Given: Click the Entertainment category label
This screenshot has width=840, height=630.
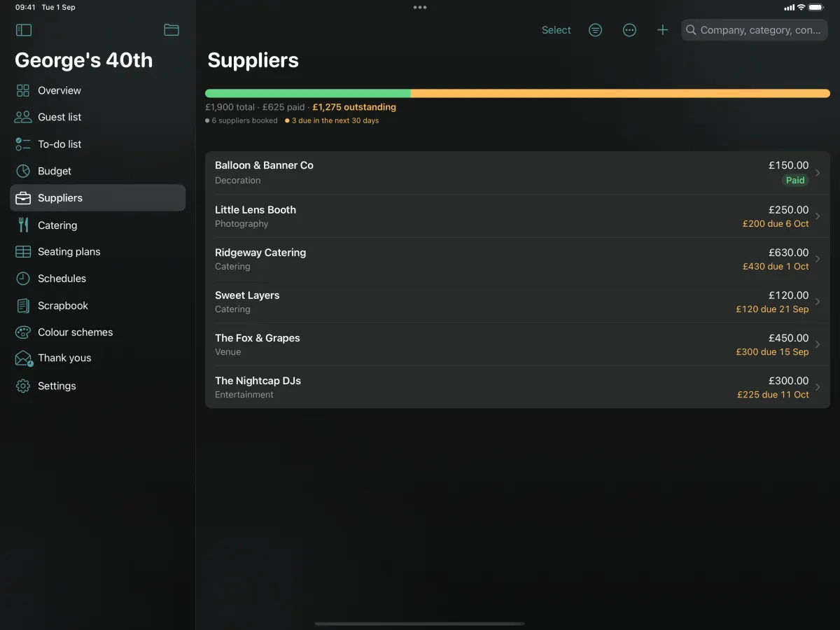Looking at the screenshot, I should click(244, 395).
